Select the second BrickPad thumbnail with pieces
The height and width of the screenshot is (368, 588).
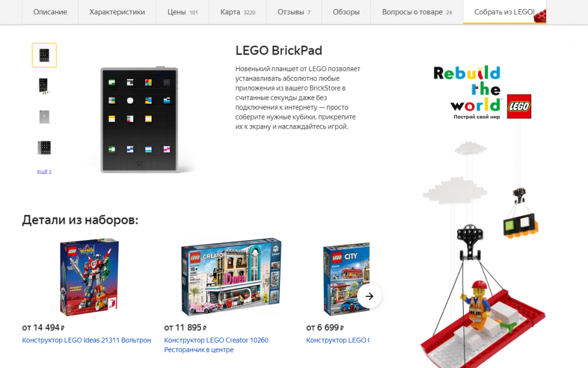click(44, 86)
